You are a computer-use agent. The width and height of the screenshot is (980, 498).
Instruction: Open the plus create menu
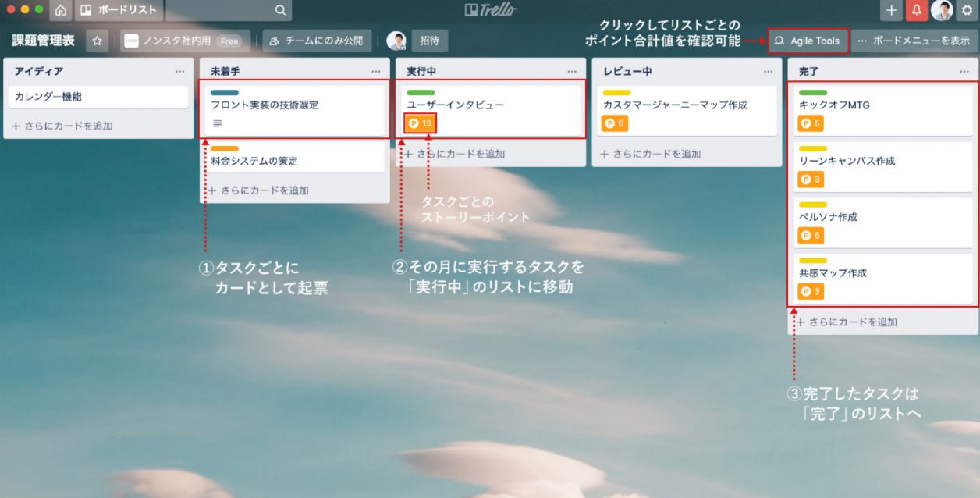(892, 10)
